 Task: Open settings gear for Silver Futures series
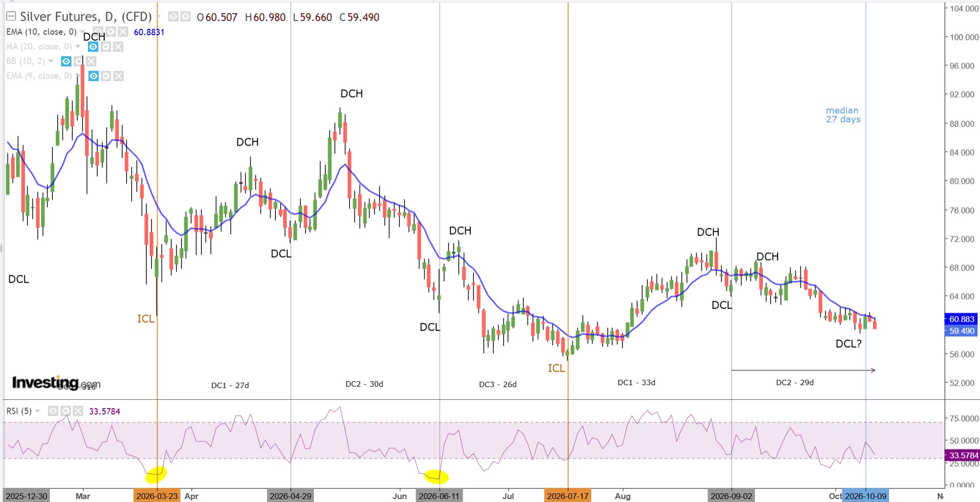pos(185,17)
